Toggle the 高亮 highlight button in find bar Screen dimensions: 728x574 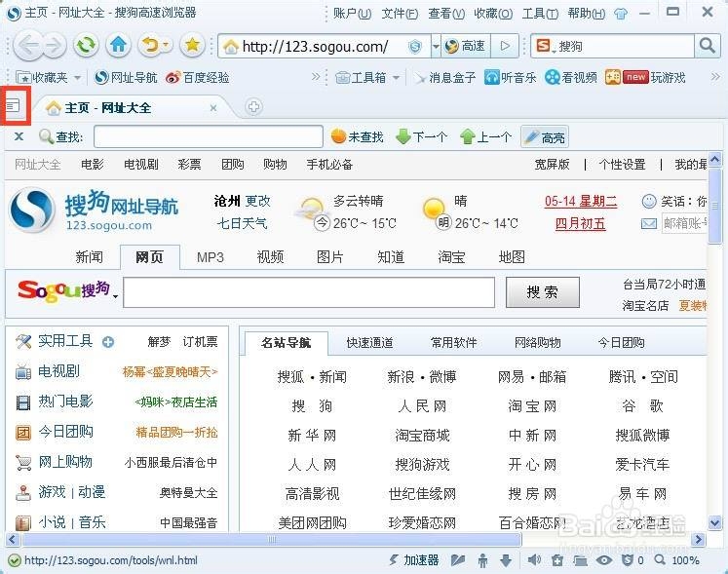[544, 137]
